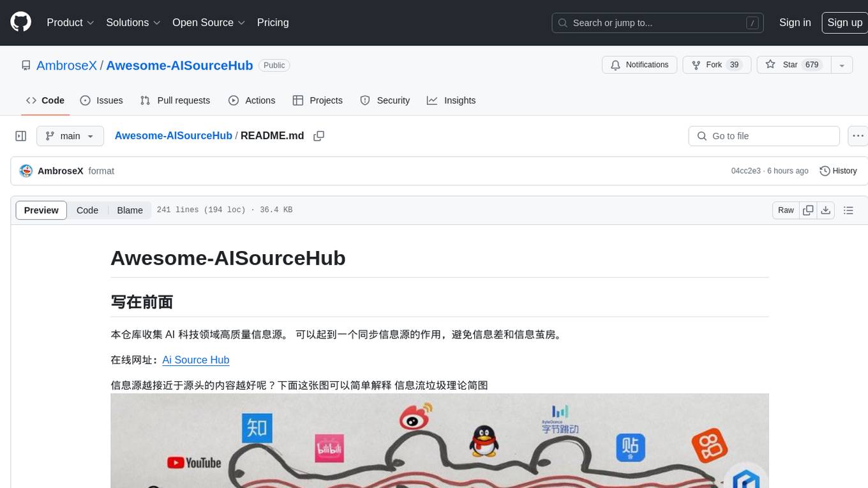Go to Awesome-AISourceHub breadcrumb root
Screen dimensions: 868x488
[174, 136]
